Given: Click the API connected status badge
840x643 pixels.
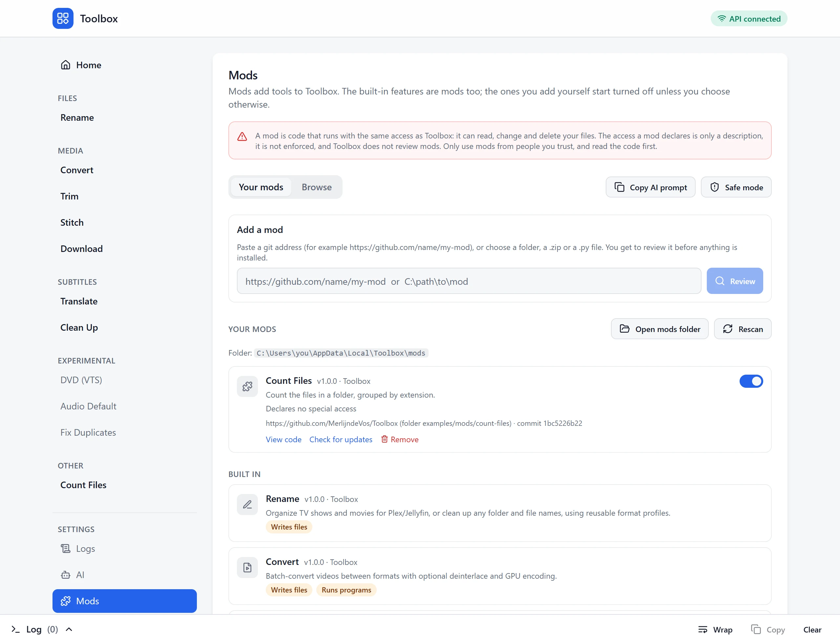Looking at the screenshot, I should 749,19.
